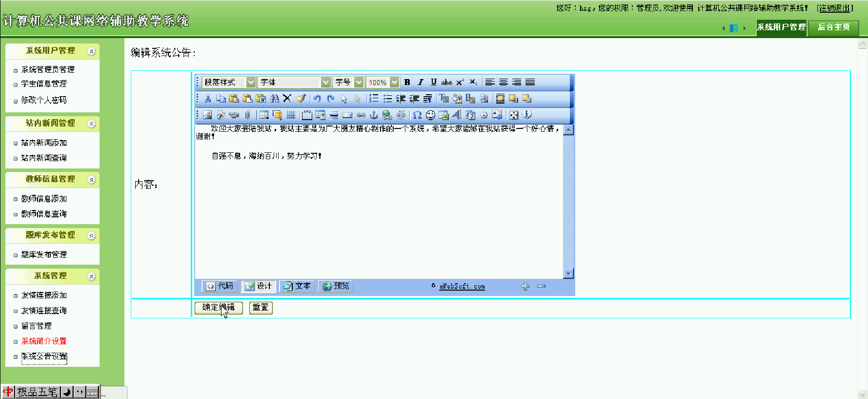Toggle the fullscreen editing icon
Image resolution: width=868 pixels, height=399 pixels.
point(514,115)
